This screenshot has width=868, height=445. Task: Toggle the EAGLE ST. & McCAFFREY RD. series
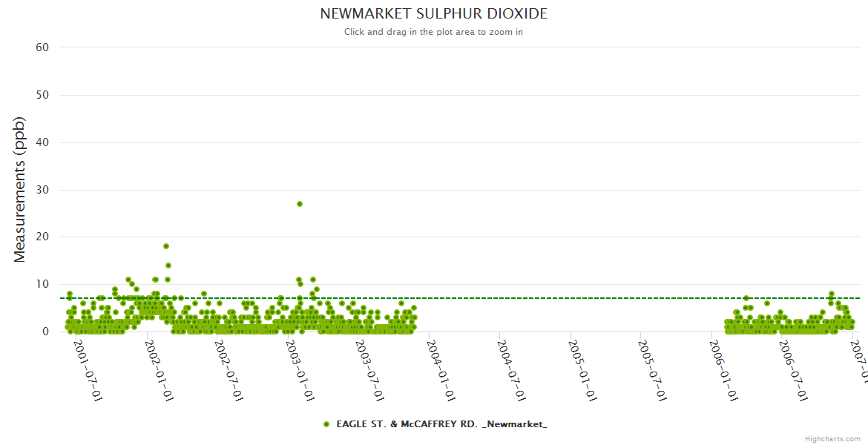(441, 424)
